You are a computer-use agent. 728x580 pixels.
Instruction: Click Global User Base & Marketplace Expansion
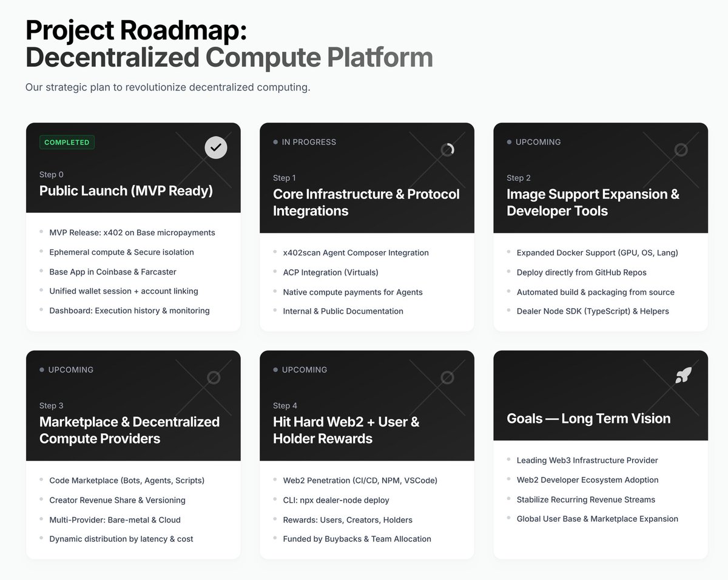(598, 519)
